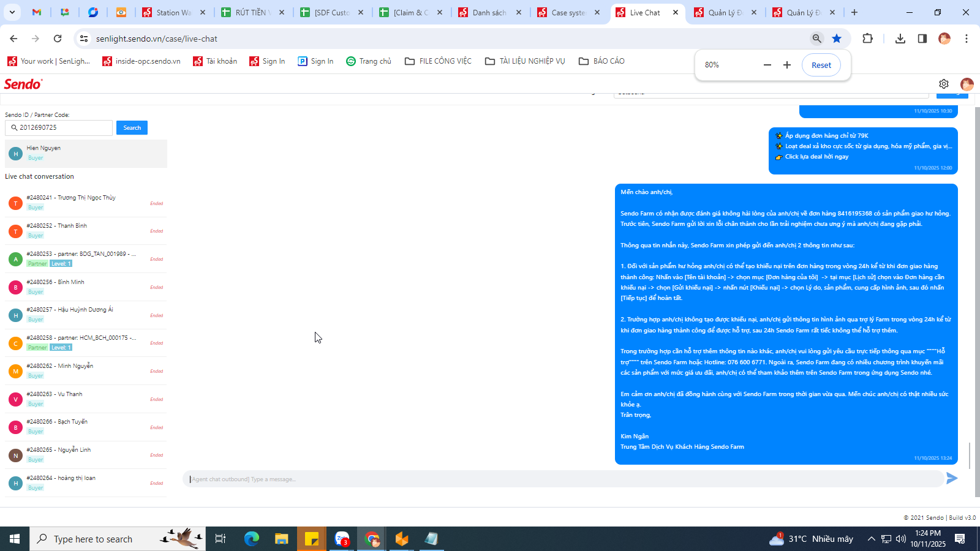Expand the FILE CÔNG VIỆC bookmark folder
The height and width of the screenshot is (551, 980).
pos(438,61)
